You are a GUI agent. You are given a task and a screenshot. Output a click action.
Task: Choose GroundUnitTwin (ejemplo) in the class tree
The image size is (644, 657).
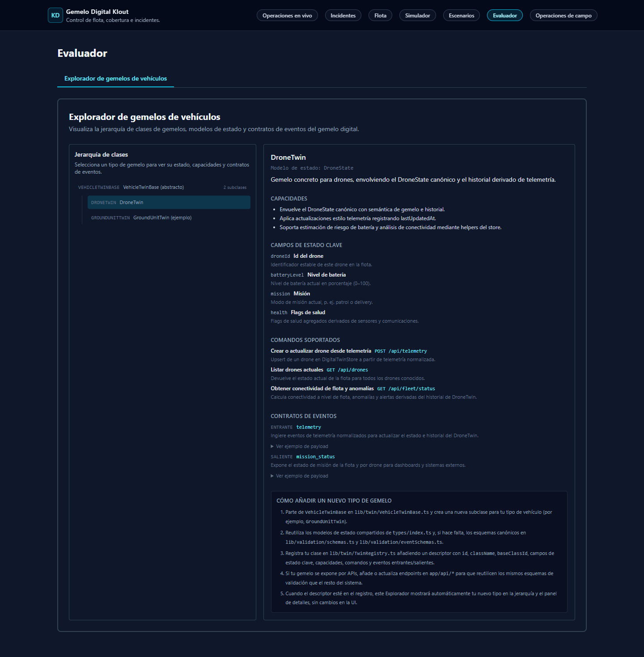(169, 218)
